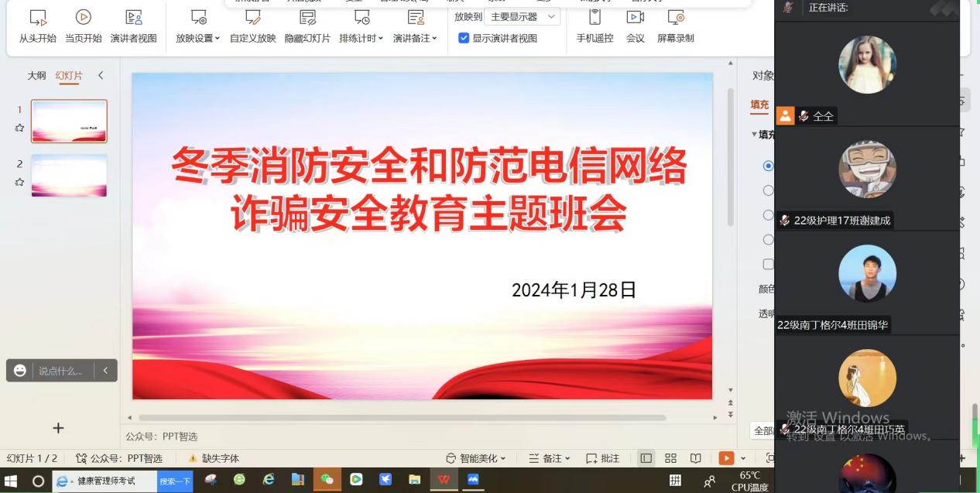Switch to slide sorter grid view
Image resolution: width=980 pixels, height=493 pixels.
coord(670,458)
